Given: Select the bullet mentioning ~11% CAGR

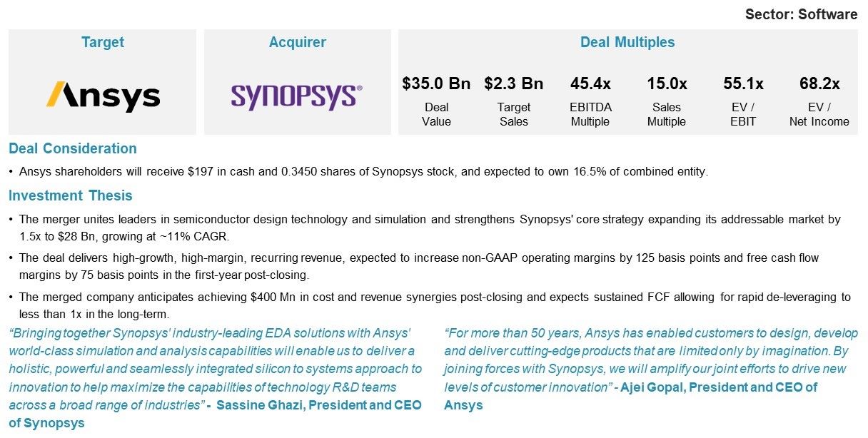Looking at the screenshot, I should click(425, 228).
